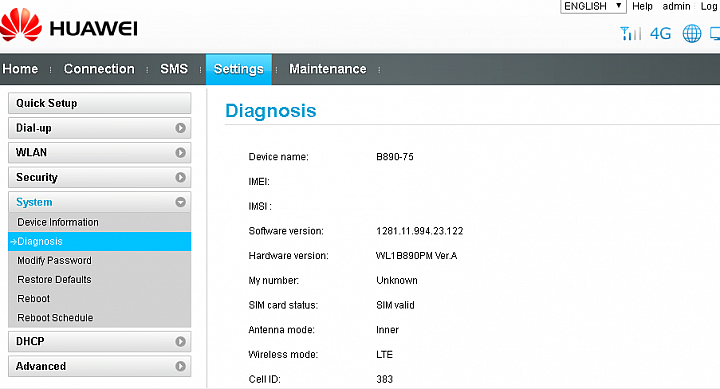
Task: Click the Log out link
Action: click(x=710, y=6)
